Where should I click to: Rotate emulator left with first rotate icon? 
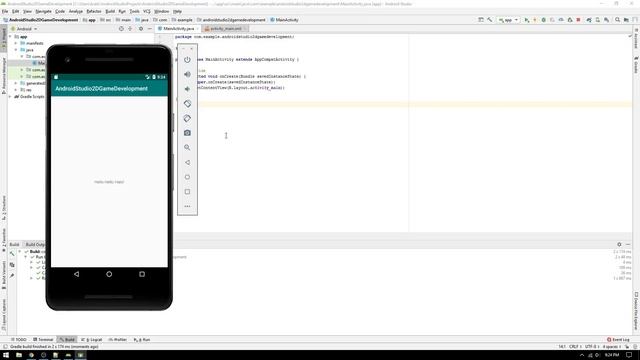187,104
